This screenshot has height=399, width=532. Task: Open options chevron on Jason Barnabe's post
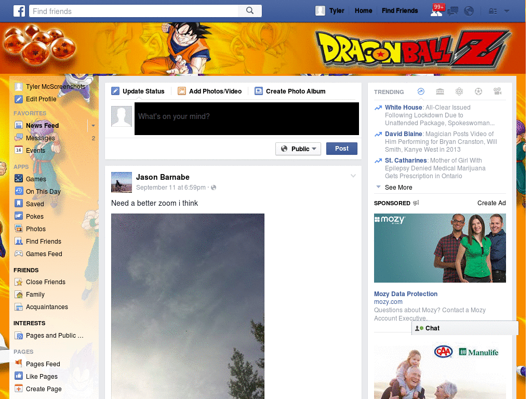tap(353, 176)
